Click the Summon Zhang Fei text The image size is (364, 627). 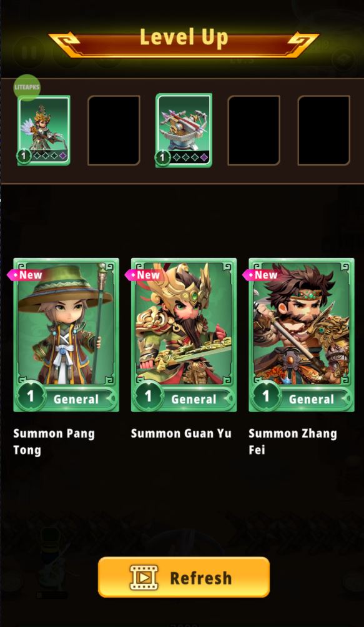pyautogui.click(x=292, y=442)
